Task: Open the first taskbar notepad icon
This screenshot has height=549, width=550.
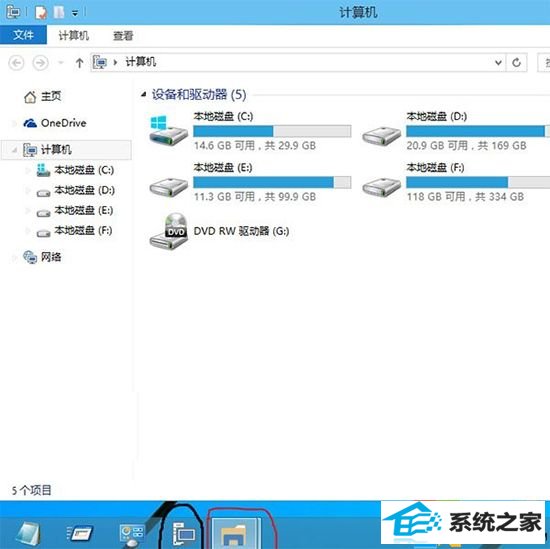Action: [28, 534]
